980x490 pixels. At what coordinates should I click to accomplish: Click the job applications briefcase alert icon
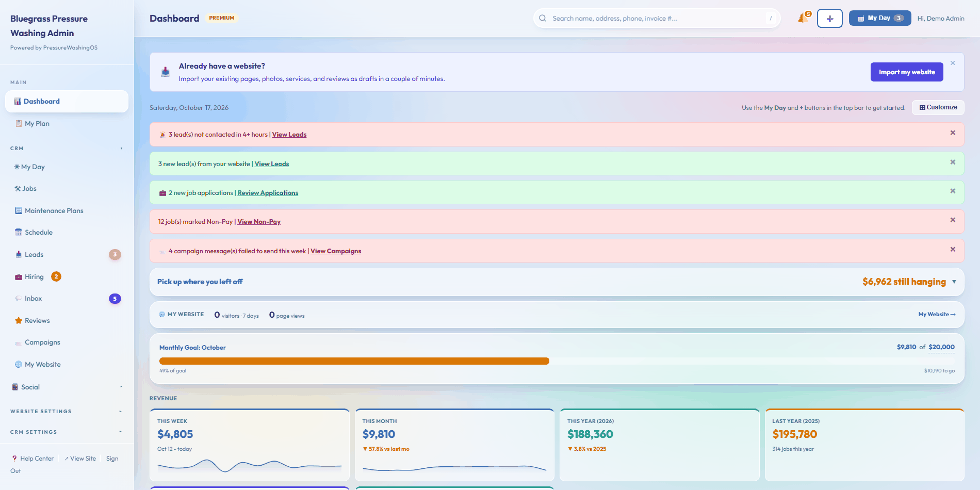pos(162,193)
